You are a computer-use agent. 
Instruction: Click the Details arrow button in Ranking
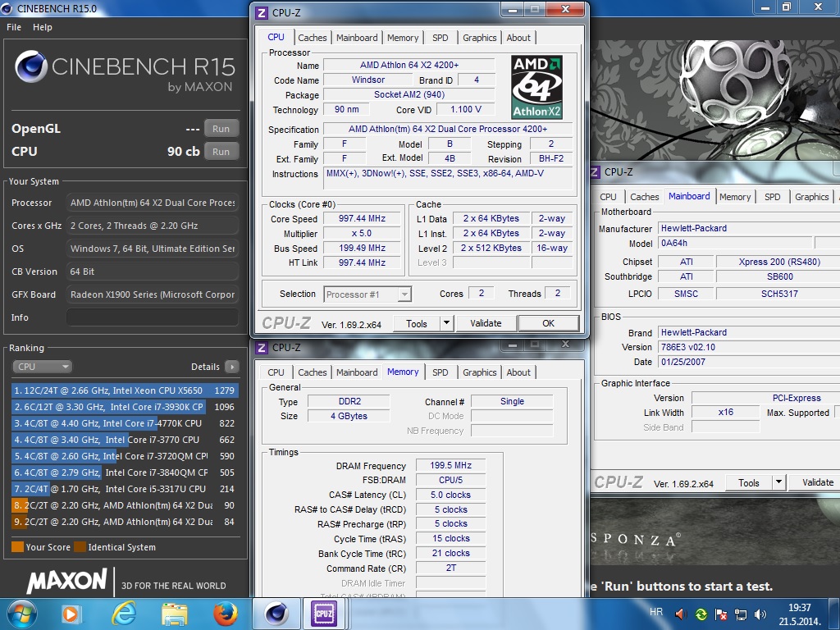[231, 367]
